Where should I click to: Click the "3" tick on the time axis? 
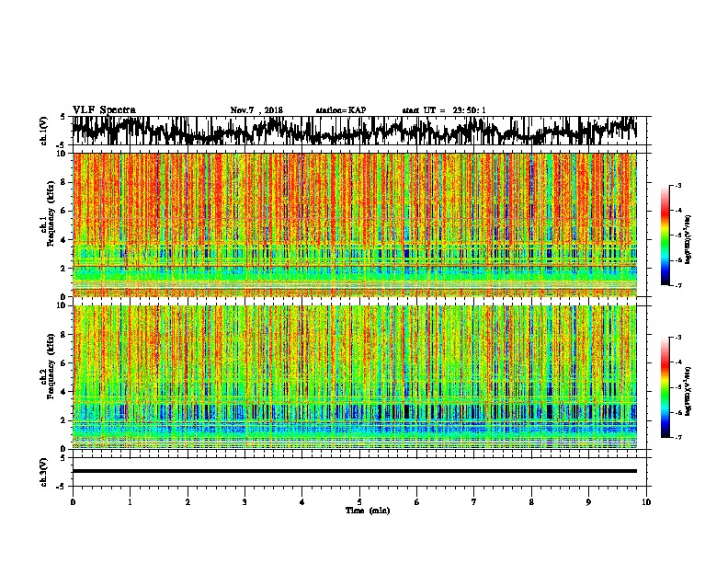click(x=245, y=502)
